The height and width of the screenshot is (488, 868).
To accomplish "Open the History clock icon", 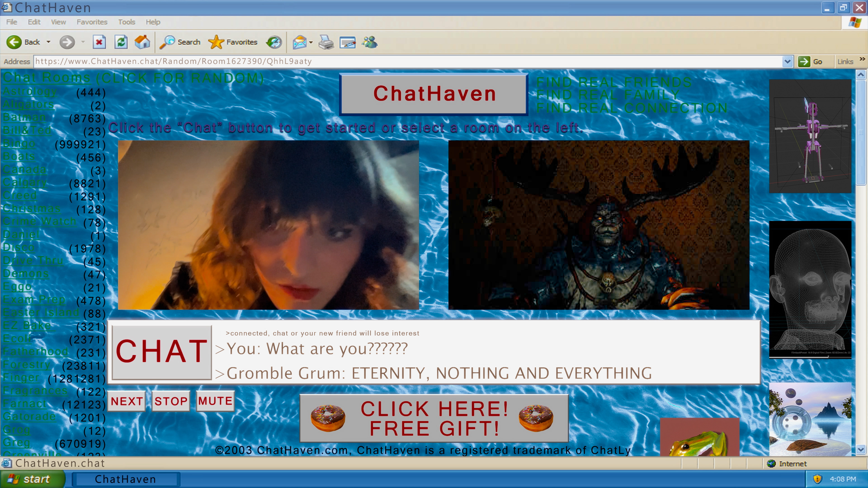I will 274,42.
